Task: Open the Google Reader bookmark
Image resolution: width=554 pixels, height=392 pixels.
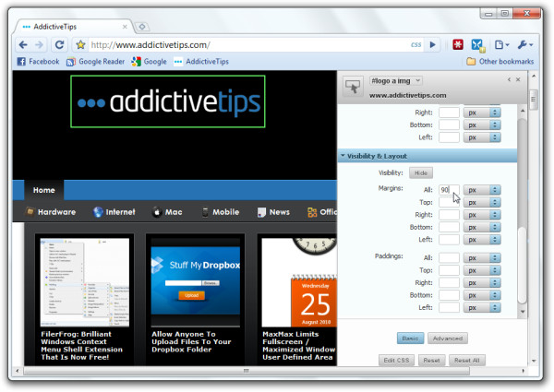Action: point(95,62)
